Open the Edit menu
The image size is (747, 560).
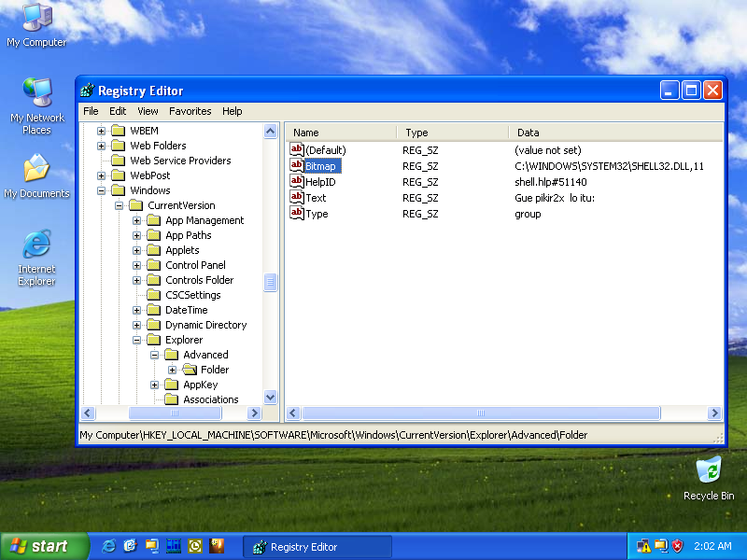(118, 111)
